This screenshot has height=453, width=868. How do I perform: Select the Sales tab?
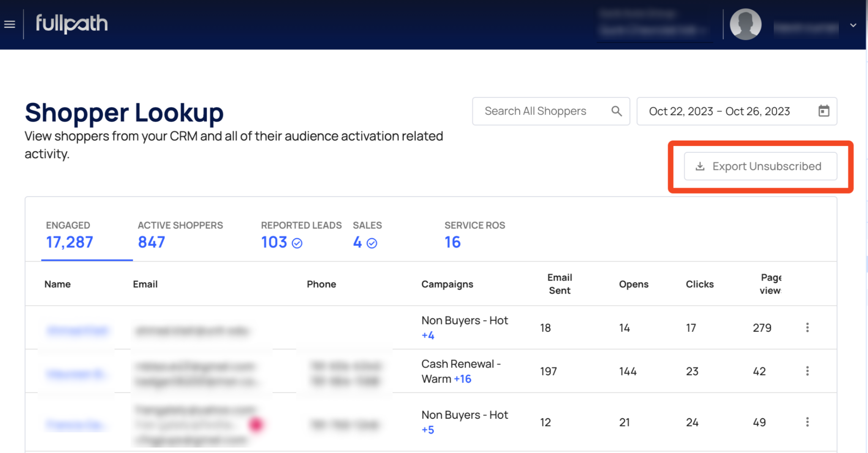367,235
